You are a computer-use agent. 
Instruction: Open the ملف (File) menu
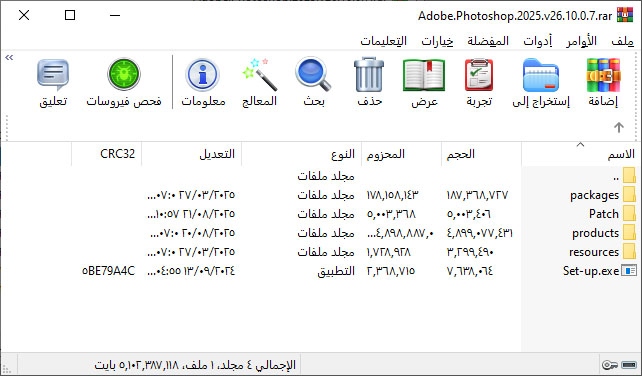point(622,41)
